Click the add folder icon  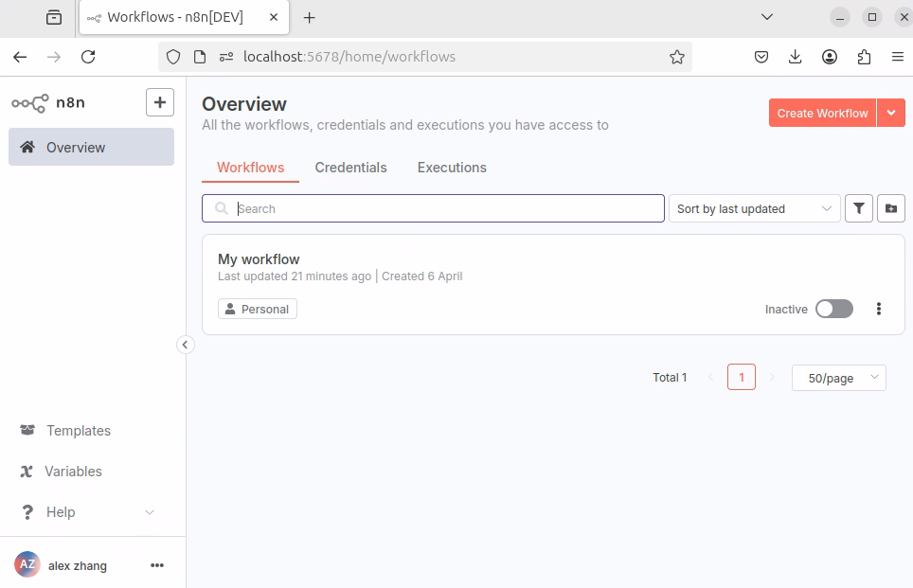tap(891, 208)
